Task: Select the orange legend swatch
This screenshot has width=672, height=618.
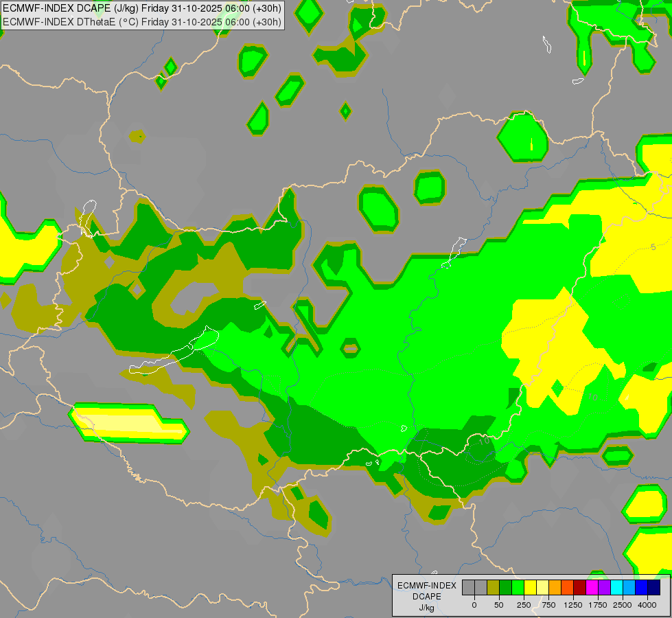Action: (555, 588)
